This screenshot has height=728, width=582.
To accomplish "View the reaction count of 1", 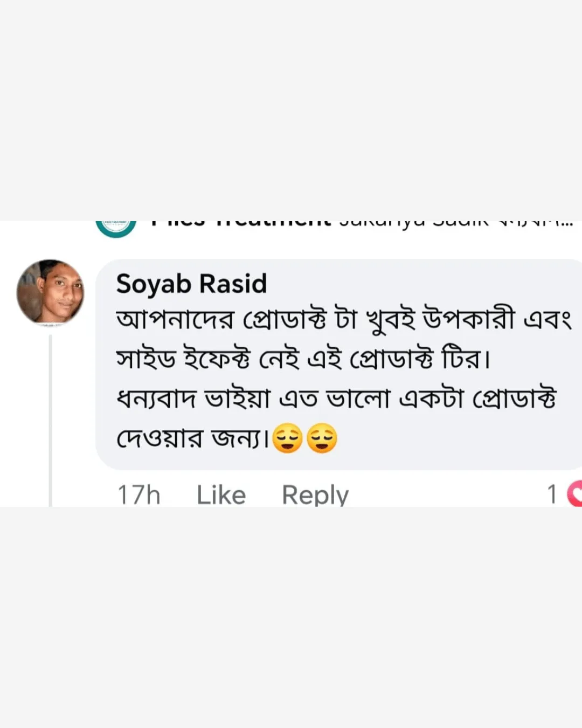I will point(552,494).
